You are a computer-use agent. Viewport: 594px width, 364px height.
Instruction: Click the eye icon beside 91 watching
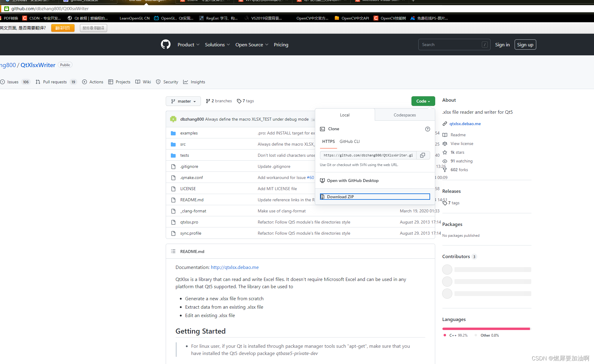[445, 161]
